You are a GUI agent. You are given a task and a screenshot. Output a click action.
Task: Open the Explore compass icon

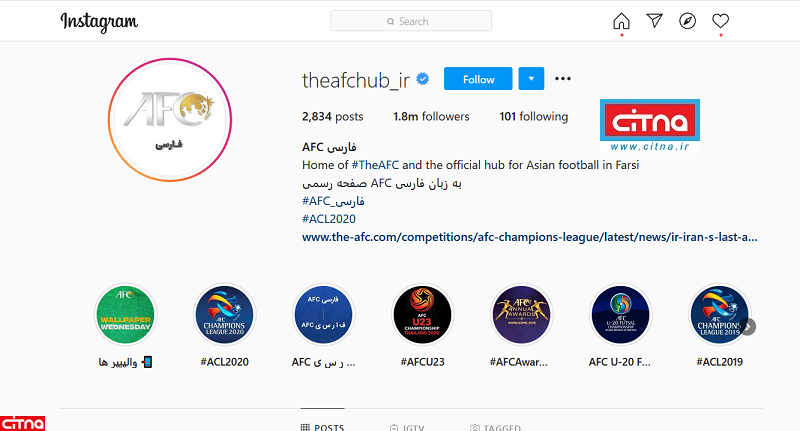[x=687, y=21]
